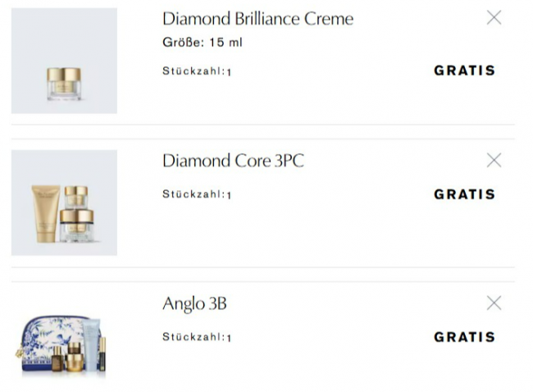Click GRATIS price for Anglo 3B

464,337
